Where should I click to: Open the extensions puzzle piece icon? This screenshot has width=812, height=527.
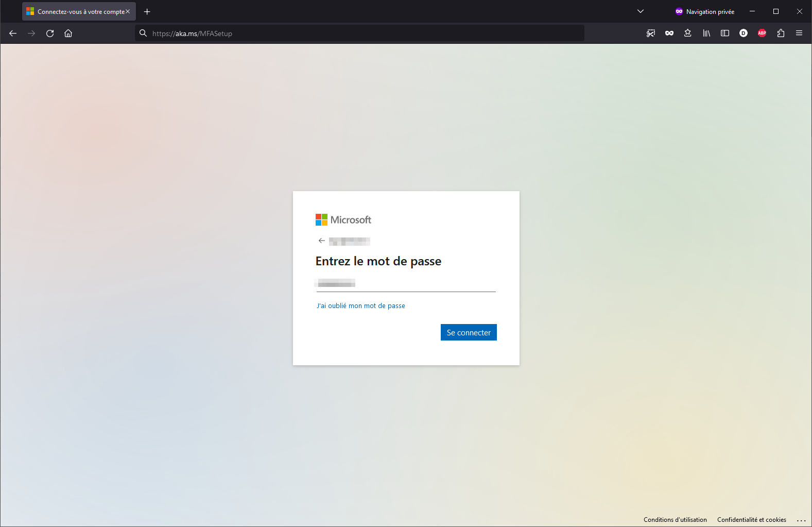coord(781,33)
